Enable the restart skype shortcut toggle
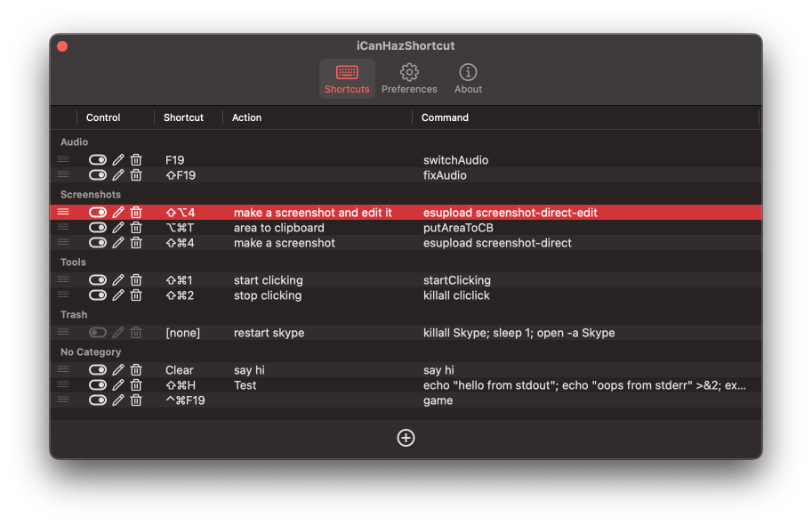The height and width of the screenshot is (525, 812). pyautogui.click(x=97, y=332)
